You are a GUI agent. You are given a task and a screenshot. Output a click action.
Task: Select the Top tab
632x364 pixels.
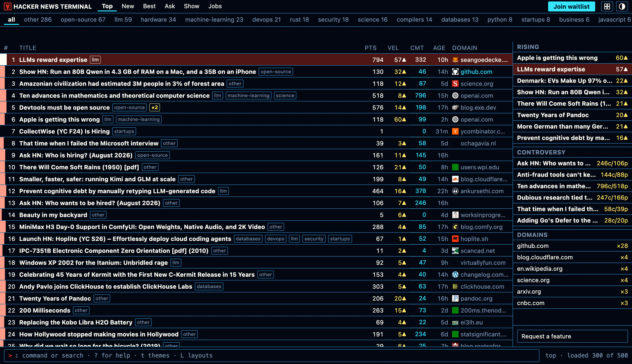(107, 6)
